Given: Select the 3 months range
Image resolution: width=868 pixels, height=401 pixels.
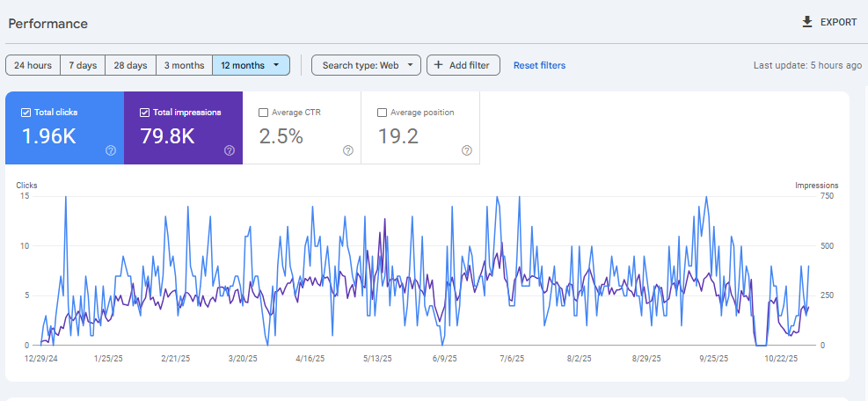Looking at the screenshot, I should click(184, 65).
